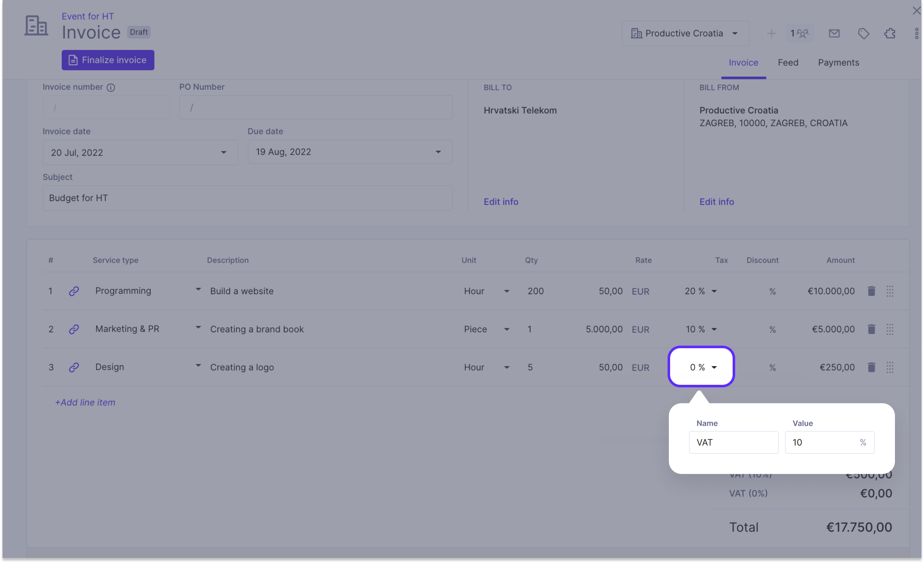Open the Event for HT link
The width and height of the screenshot is (924, 563).
point(88,16)
